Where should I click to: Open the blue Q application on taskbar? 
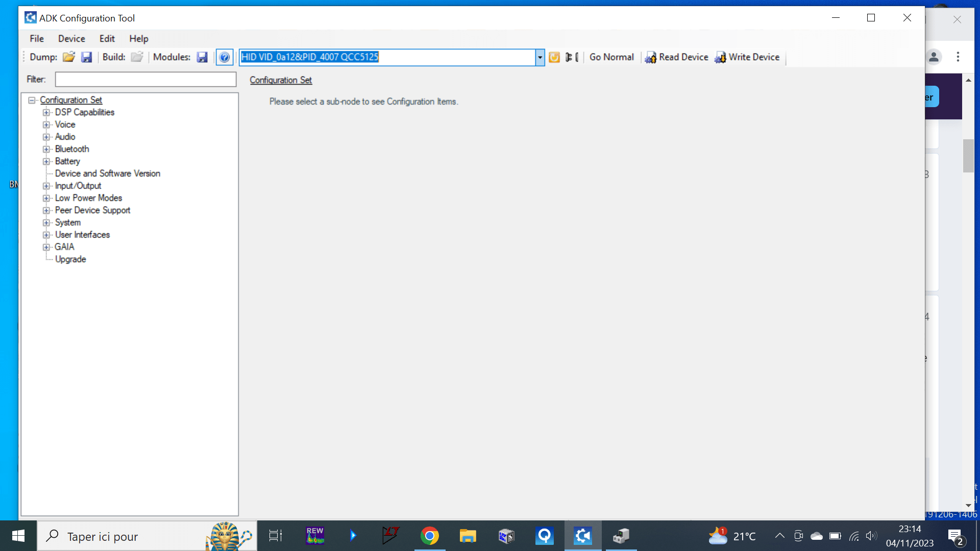(545, 536)
